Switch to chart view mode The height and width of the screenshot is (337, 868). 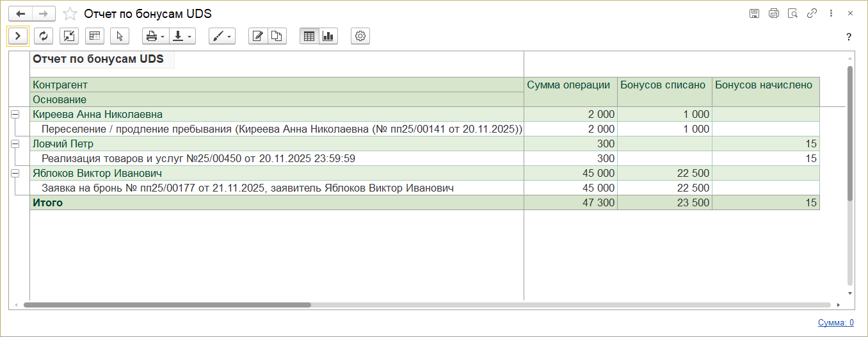point(328,37)
